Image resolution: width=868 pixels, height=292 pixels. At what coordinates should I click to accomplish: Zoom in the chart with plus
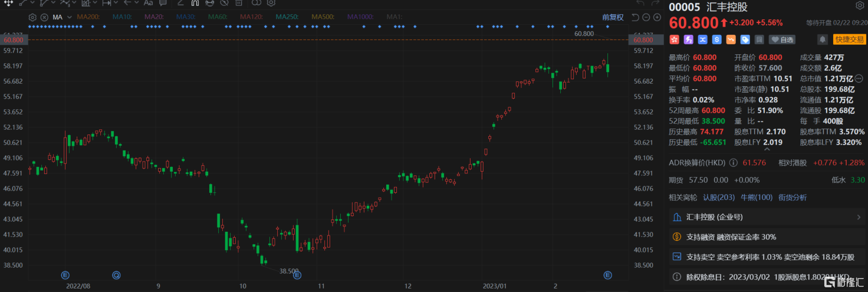(656, 17)
